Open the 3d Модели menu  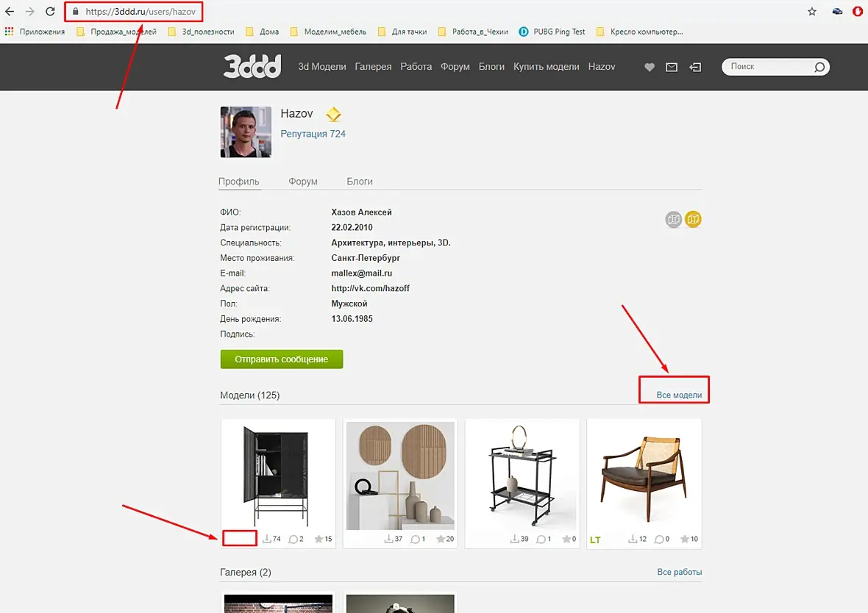[x=322, y=66]
